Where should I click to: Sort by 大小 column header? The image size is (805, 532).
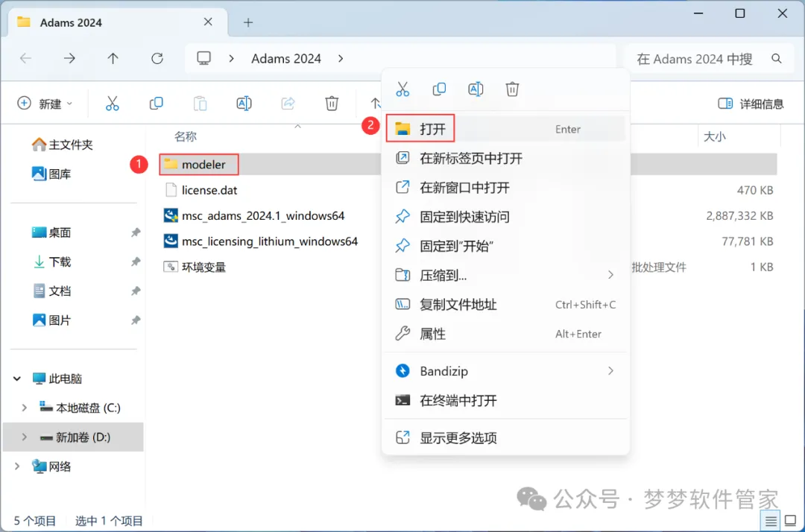[714, 136]
